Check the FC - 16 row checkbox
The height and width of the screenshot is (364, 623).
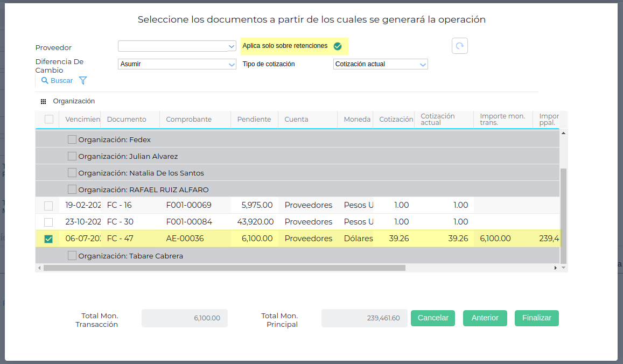point(48,205)
